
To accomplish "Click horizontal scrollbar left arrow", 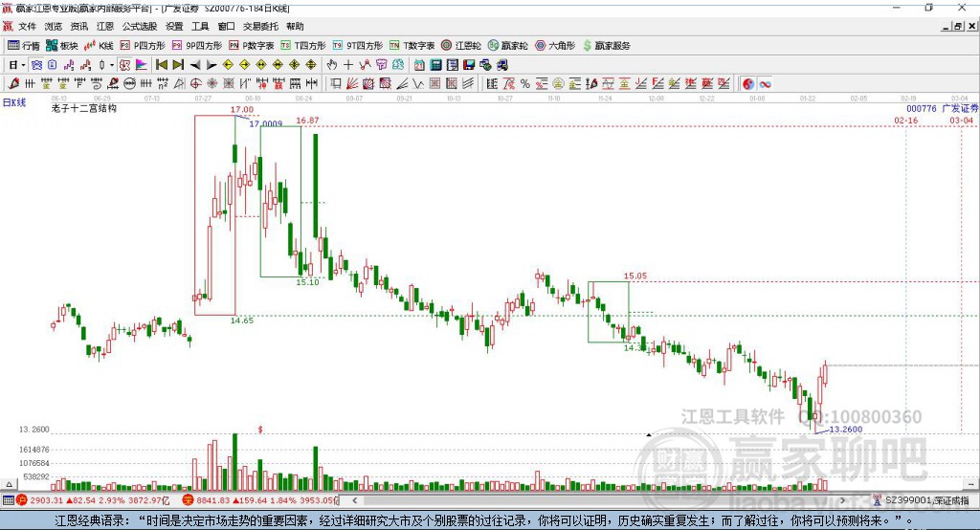I will click(355, 500).
